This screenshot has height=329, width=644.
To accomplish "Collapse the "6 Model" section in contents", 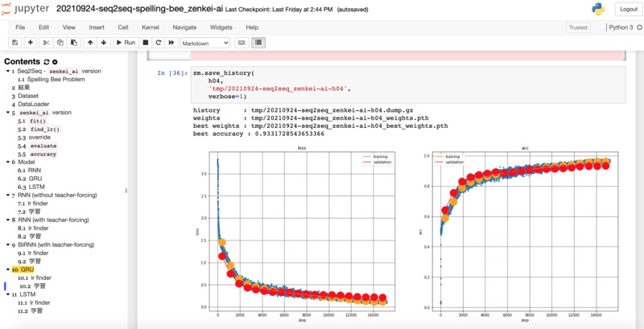I will (7, 162).
